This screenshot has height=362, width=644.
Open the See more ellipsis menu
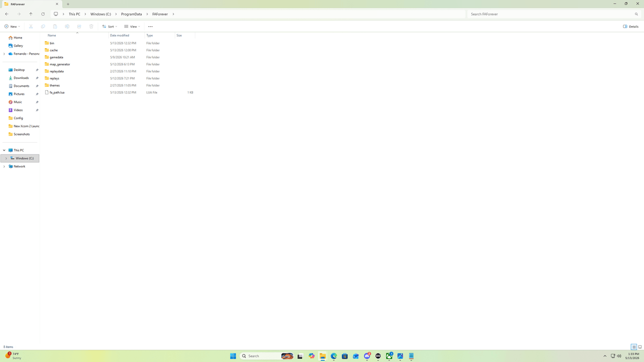150,26
